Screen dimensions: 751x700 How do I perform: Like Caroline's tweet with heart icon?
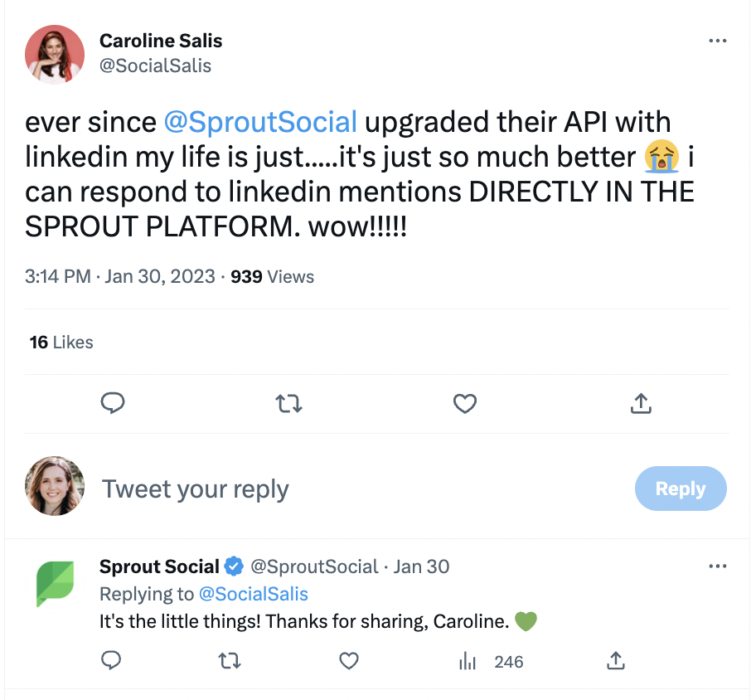pos(465,403)
